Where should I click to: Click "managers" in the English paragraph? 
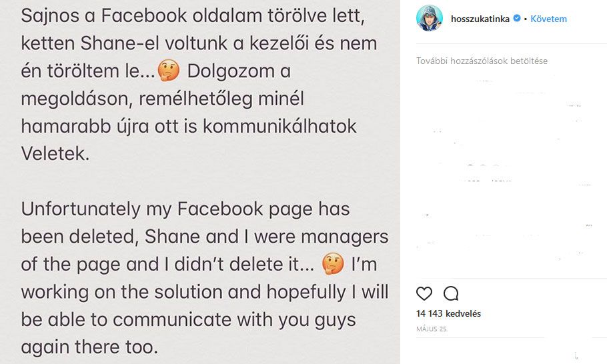point(345,237)
